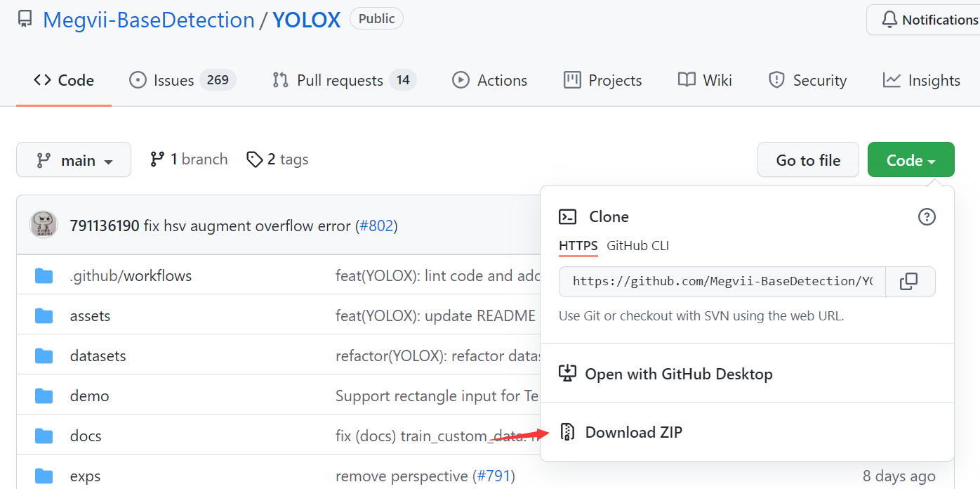Open the docs folder

[86, 436]
